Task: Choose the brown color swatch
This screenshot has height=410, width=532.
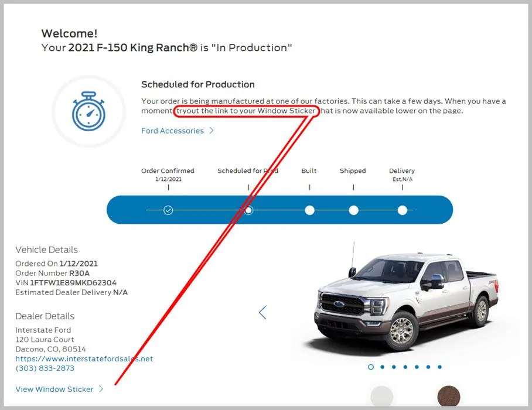Action: click(449, 396)
